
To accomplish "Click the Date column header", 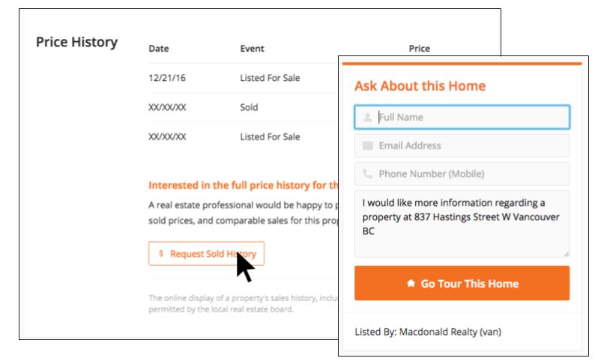I will pyautogui.click(x=159, y=49).
